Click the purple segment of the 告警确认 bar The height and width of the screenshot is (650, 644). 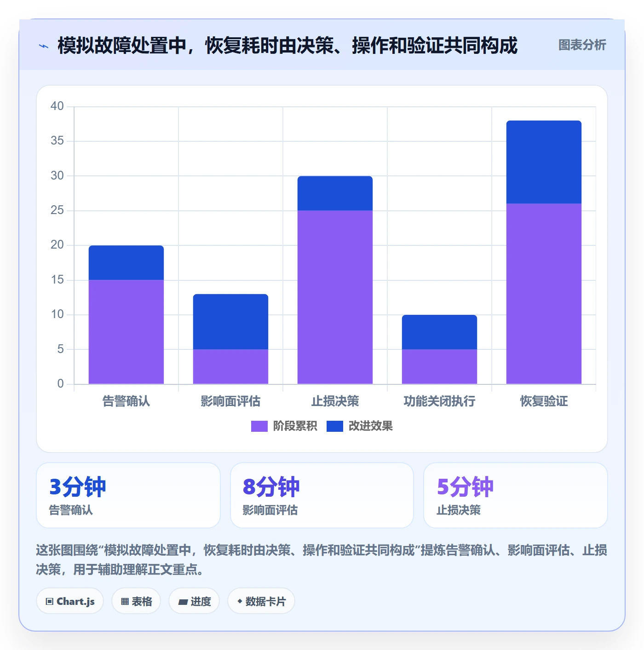[x=126, y=332]
